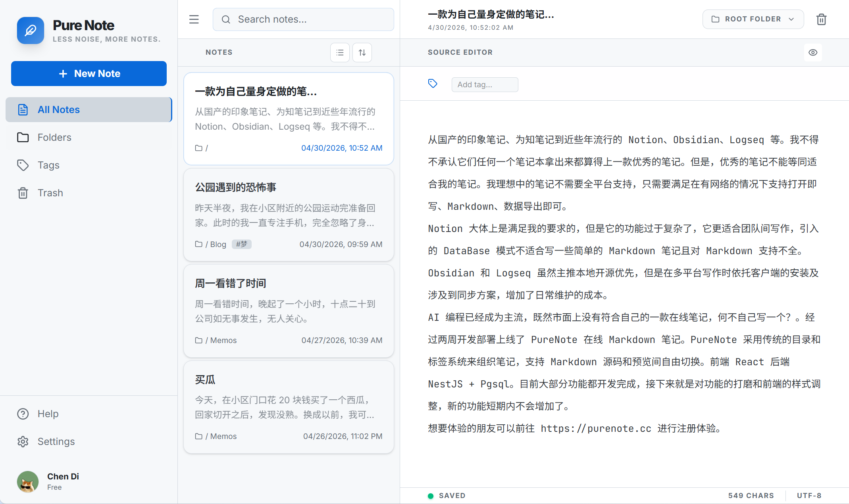Create a note with New Note button
849x504 pixels.
pyautogui.click(x=89, y=73)
